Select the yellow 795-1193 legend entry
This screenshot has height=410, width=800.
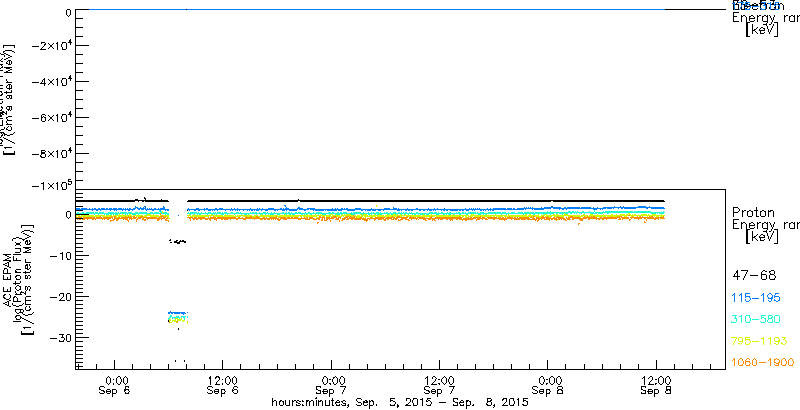(760, 341)
